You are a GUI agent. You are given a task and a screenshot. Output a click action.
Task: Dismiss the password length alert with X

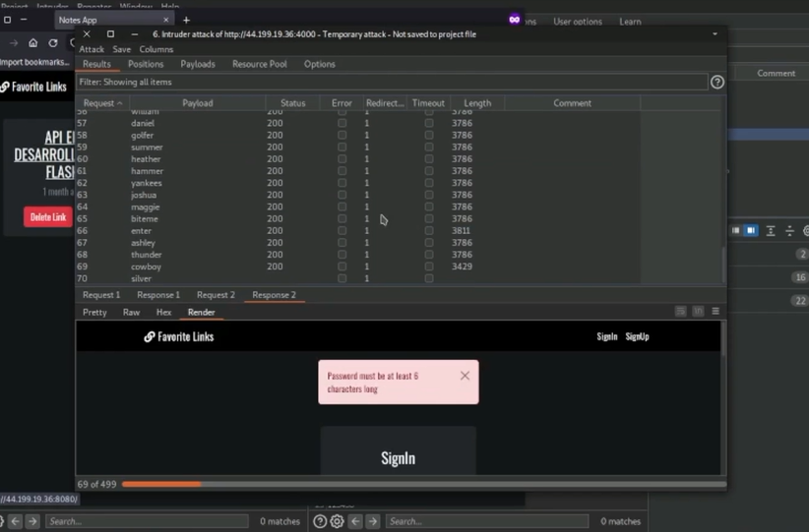tap(465, 376)
